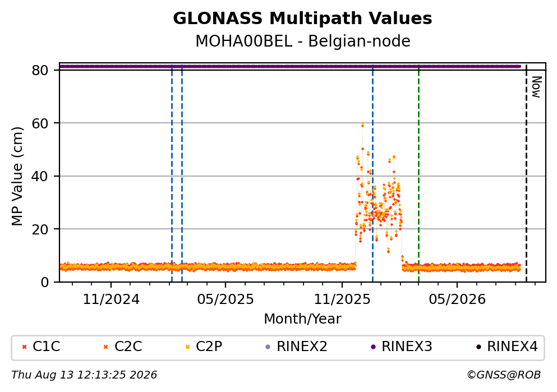Image resolution: width=557 pixels, height=392 pixels.
Task: Click the 'Now' label near the dashed line
Action: click(x=536, y=87)
